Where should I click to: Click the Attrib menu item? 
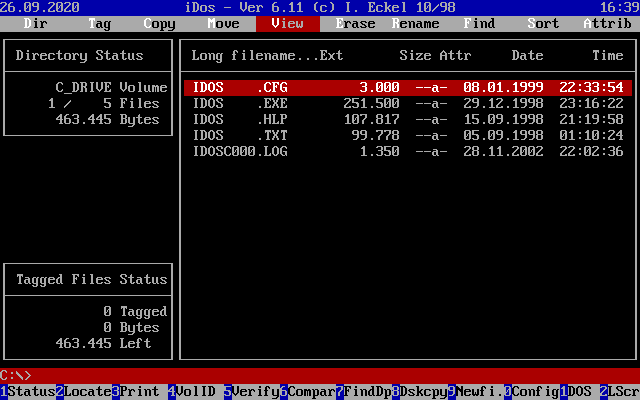pyautogui.click(x=607, y=23)
